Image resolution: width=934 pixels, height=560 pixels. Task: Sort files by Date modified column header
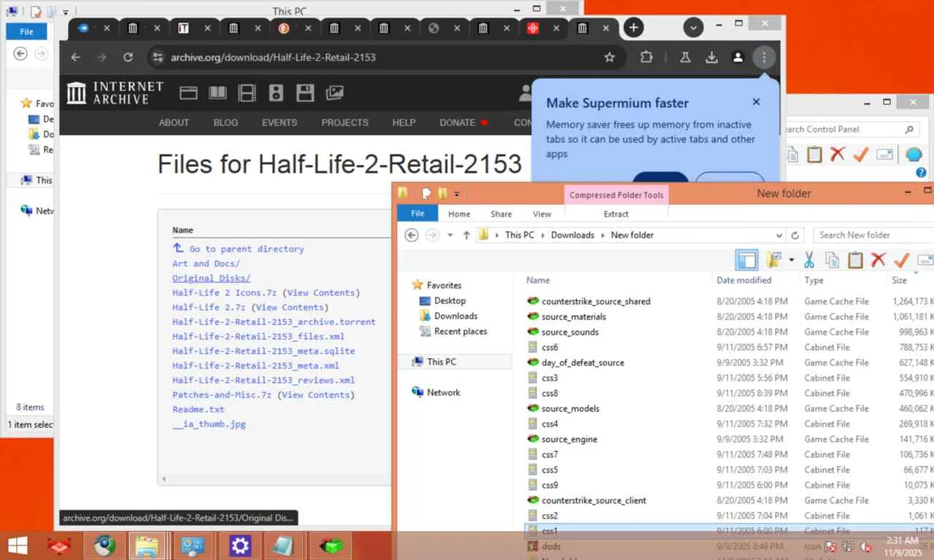744,280
